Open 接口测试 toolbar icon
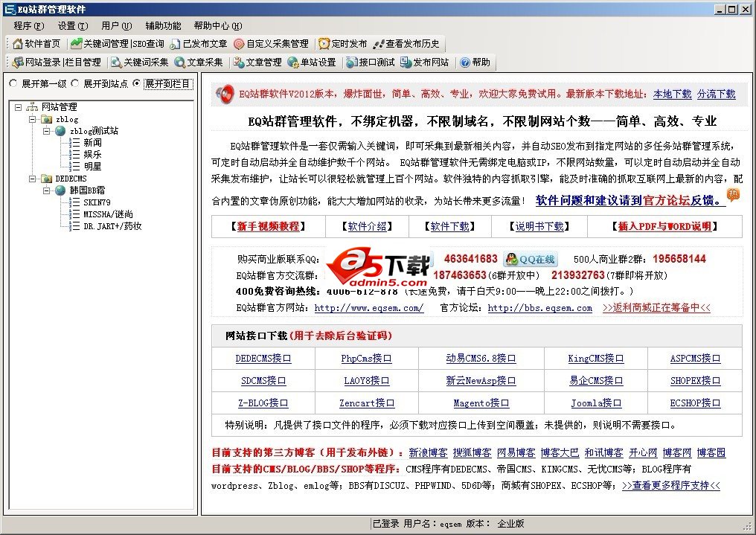Viewport: 756px width, 535px height. [x=351, y=63]
